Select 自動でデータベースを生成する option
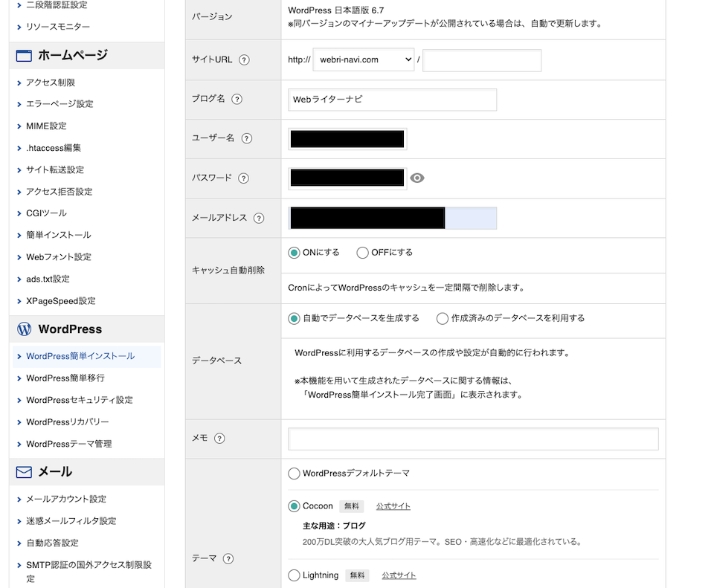Screen dimensions: 714x588 (x=295, y=319)
